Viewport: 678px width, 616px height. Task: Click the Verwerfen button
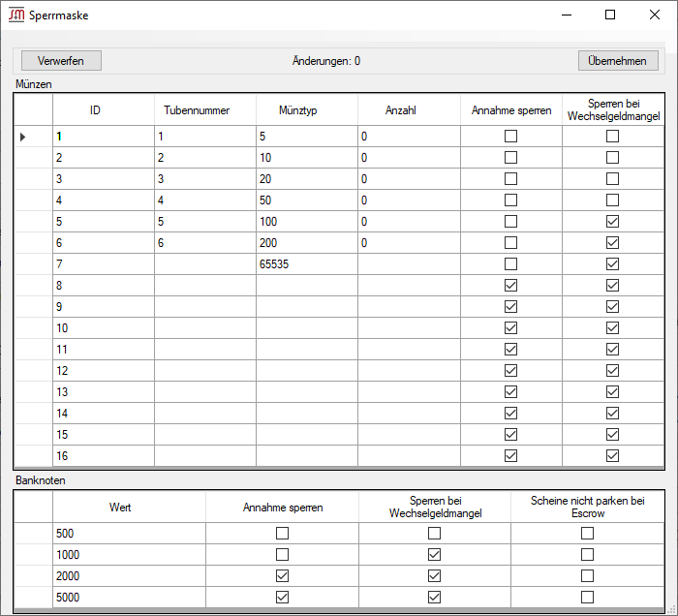61,61
